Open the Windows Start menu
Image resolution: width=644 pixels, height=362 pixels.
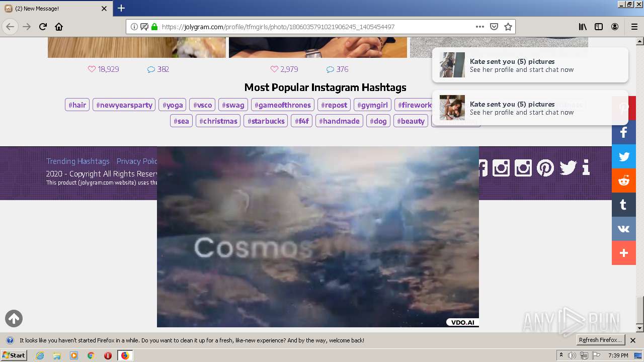tap(14, 355)
